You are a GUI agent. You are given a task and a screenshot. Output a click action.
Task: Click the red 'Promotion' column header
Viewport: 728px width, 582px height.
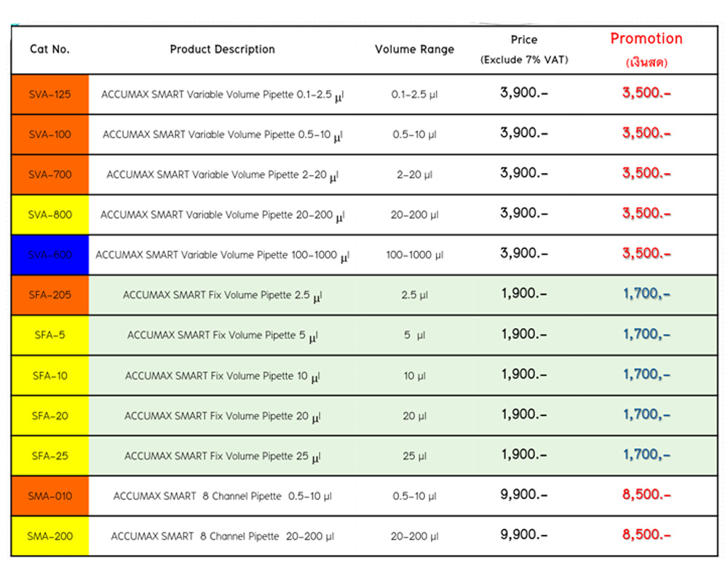pos(646,39)
